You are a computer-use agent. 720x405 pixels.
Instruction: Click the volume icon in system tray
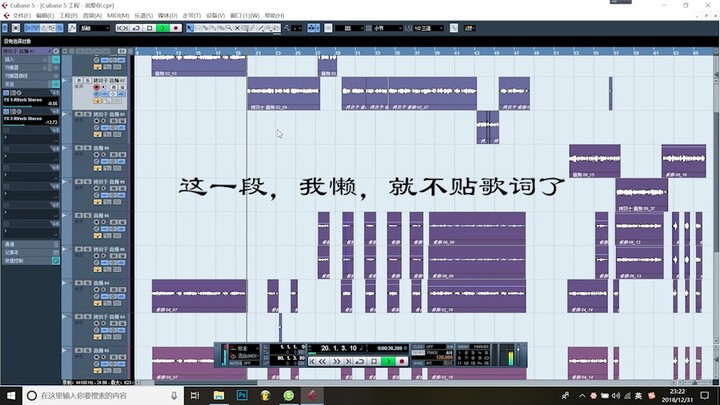click(x=616, y=395)
